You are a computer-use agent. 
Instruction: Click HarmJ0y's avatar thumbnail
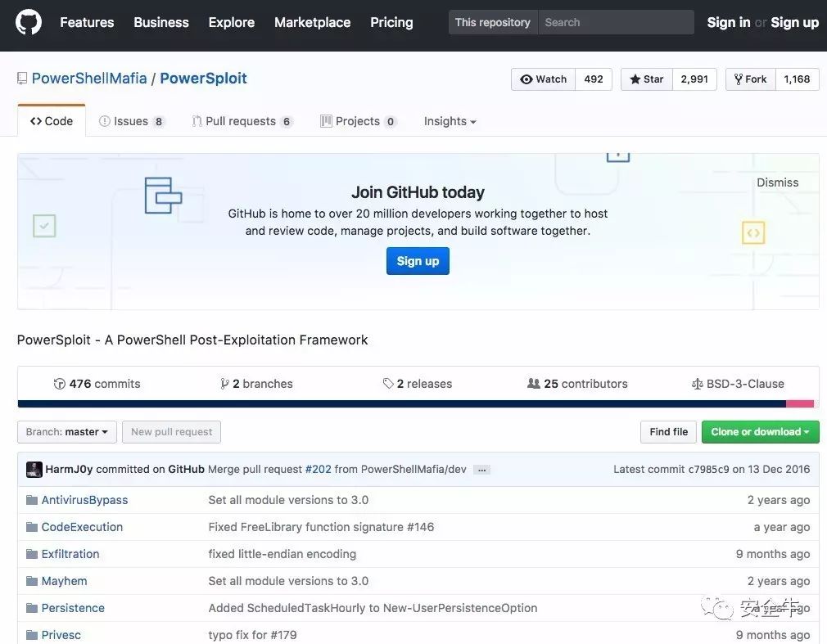click(34, 470)
